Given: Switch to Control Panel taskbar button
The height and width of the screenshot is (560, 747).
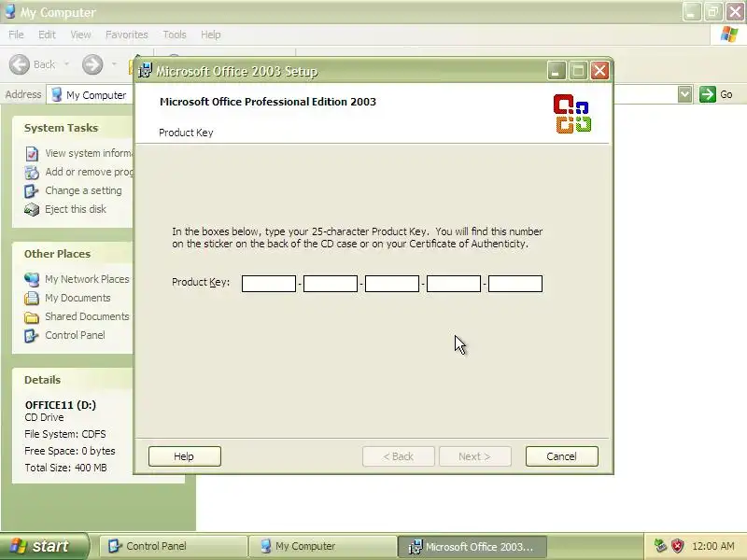Looking at the screenshot, I should 173,546.
